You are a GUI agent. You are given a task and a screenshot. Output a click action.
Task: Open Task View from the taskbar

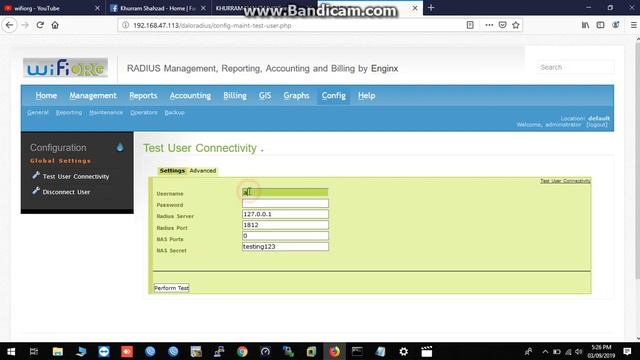click(x=34, y=351)
